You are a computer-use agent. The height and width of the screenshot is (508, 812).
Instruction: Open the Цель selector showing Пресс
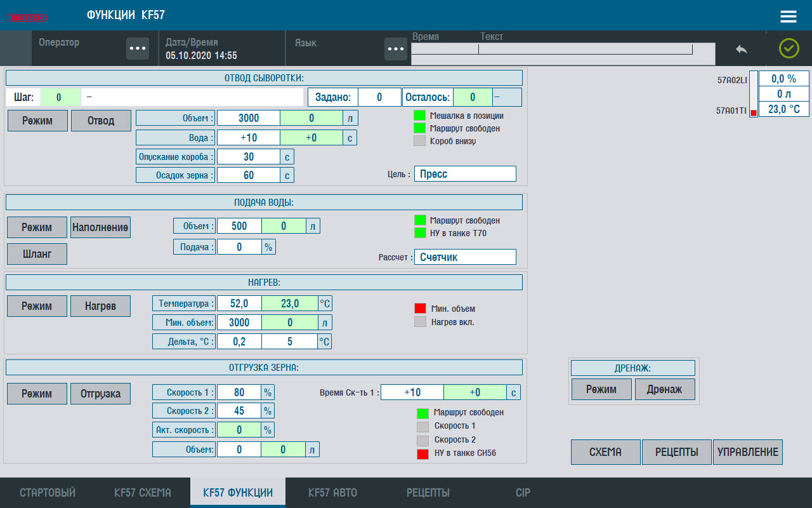465,174
